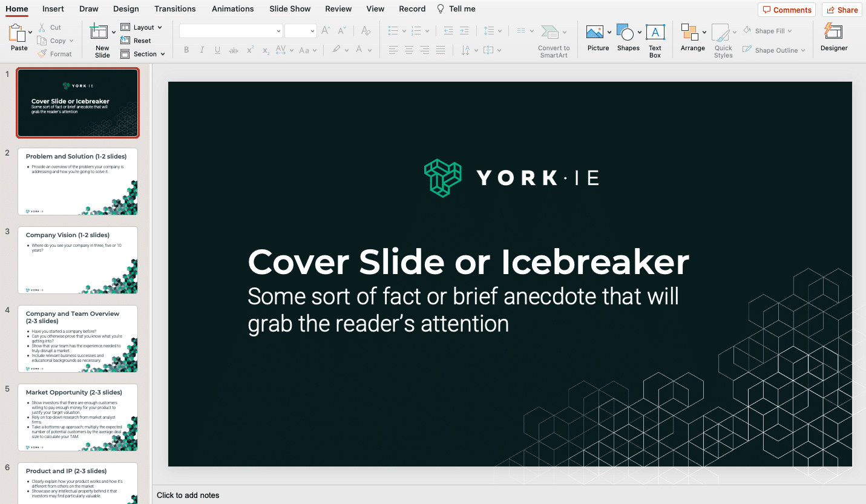Image resolution: width=866 pixels, height=504 pixels.
Task: Select slide 2 Problem and Solution thumbnail
Action: coord(78,182)
